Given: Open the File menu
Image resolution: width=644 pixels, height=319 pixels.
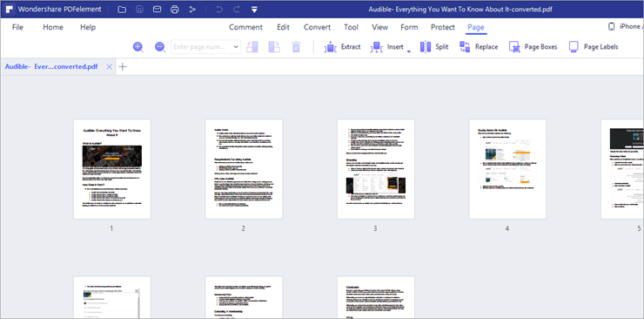Looking at the screenshot, I should [x=17, y=27].
